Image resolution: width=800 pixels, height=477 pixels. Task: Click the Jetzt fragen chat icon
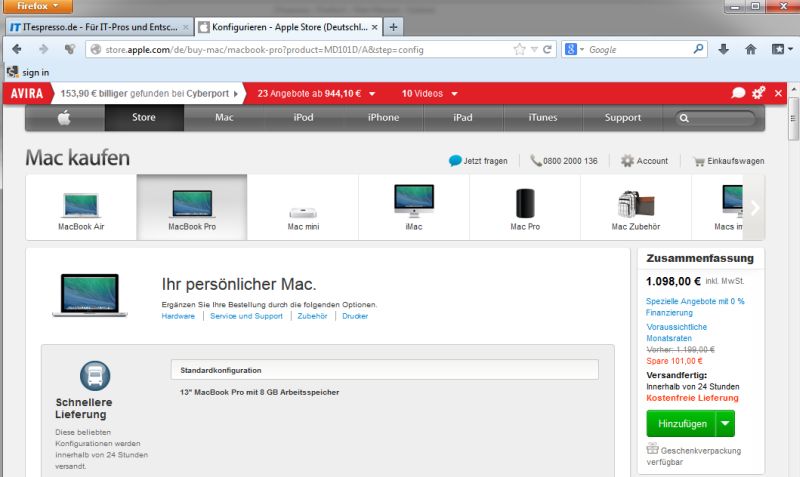point(455,161)
